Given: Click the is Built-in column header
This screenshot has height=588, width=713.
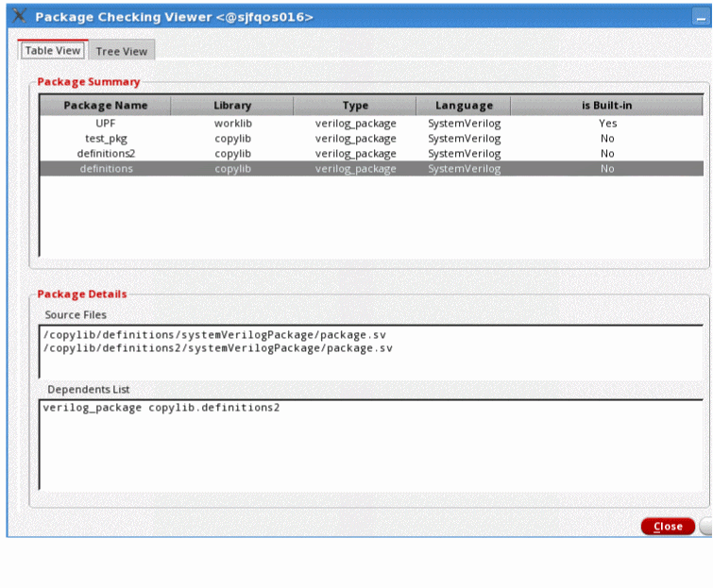Looking at the screenshot, I should click(x=606, y=106).
